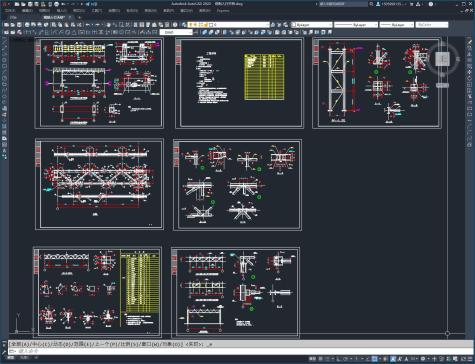Click the ViewCube top face
Image resolution: width=475 pixels, height=364 pixels.
click(x=442, y=59)
